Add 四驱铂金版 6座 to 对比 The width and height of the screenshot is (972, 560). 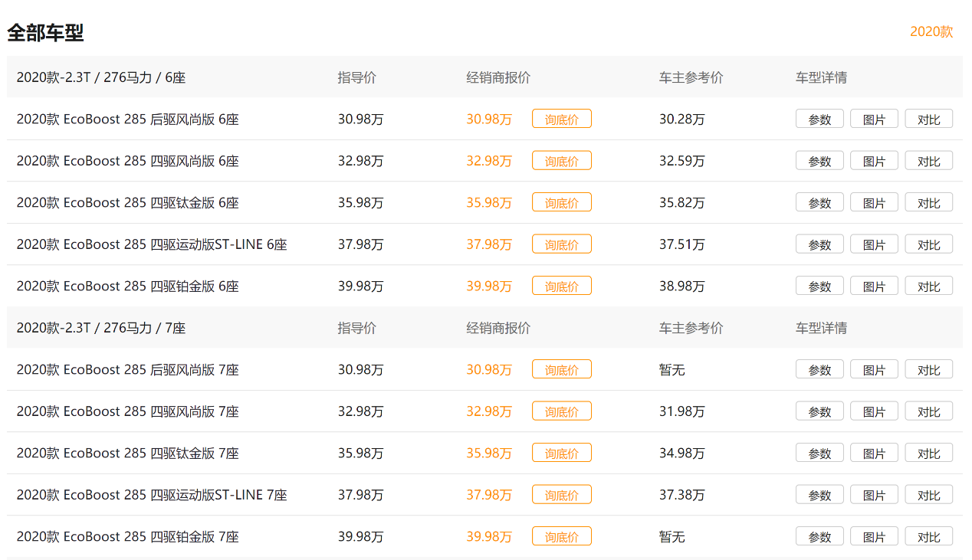(929, 286)
